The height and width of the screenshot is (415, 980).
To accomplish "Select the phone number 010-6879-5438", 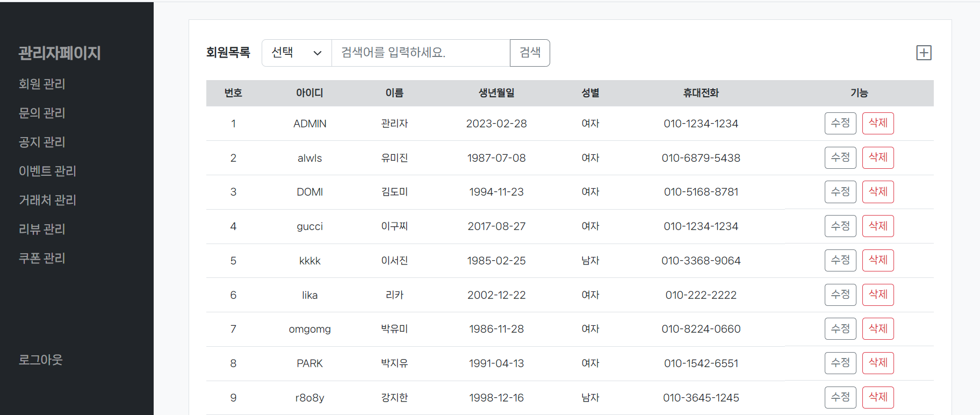I will 701,158.
